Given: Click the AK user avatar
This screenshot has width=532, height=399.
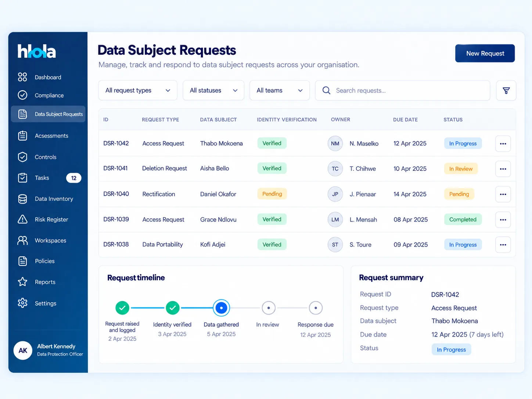Looking at the screenshot, I should click(23, 351).
